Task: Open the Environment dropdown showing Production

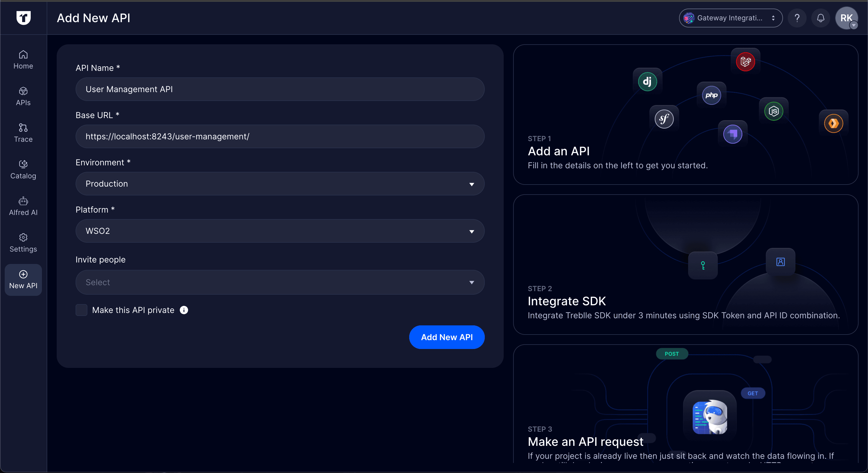Action: click(x=280, y=184)
